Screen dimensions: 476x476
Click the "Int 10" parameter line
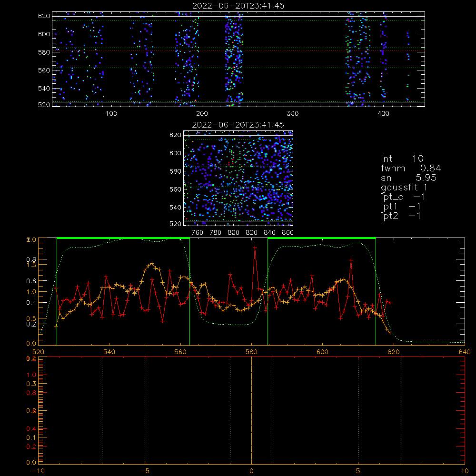point(402,159)
